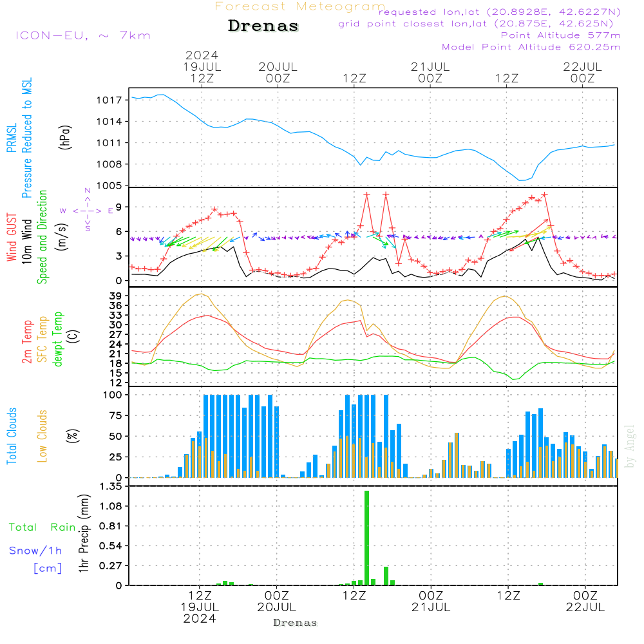Click the green Total Rain label
644x644 pixels.
[42, 527]
